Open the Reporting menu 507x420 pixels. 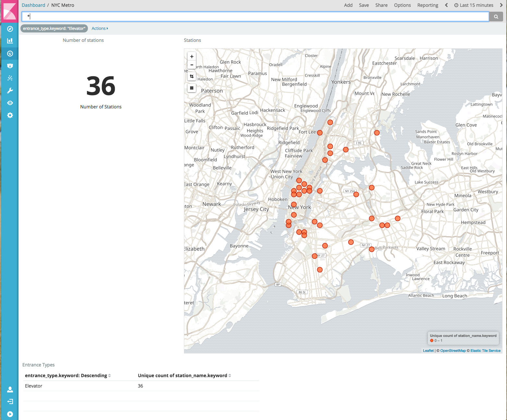428,5
